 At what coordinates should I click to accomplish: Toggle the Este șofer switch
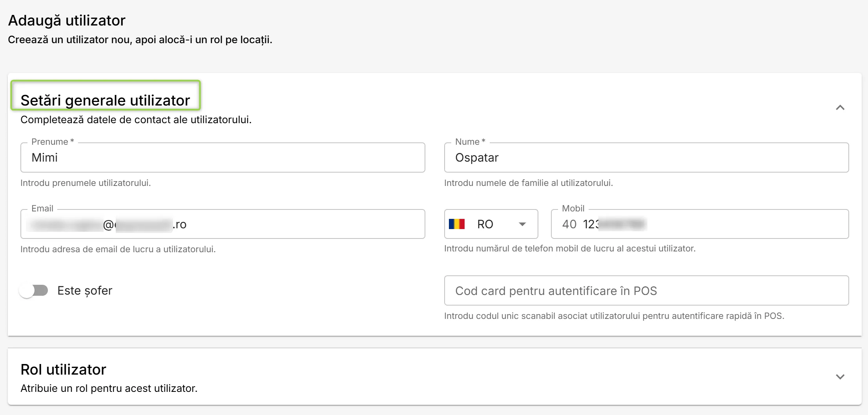pos(33,291)
